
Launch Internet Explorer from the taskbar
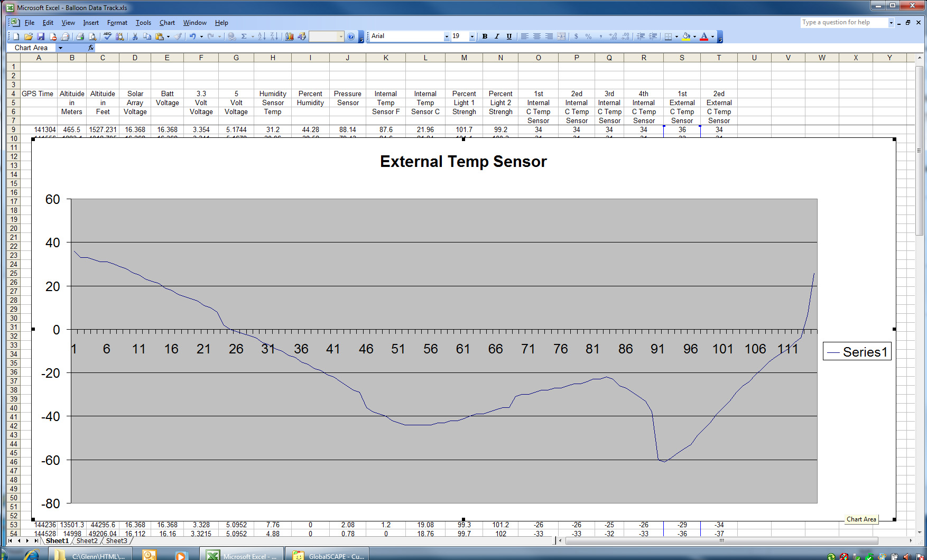tap(32, 555)
